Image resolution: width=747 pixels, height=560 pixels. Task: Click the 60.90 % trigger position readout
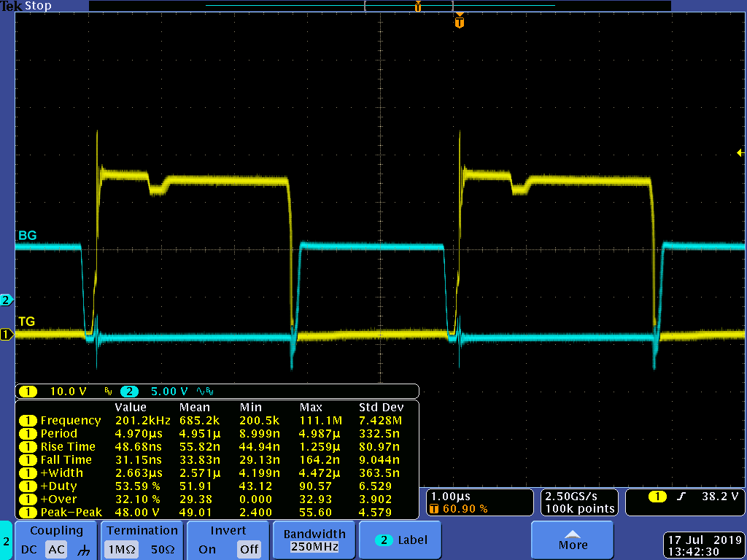[465, 509]
